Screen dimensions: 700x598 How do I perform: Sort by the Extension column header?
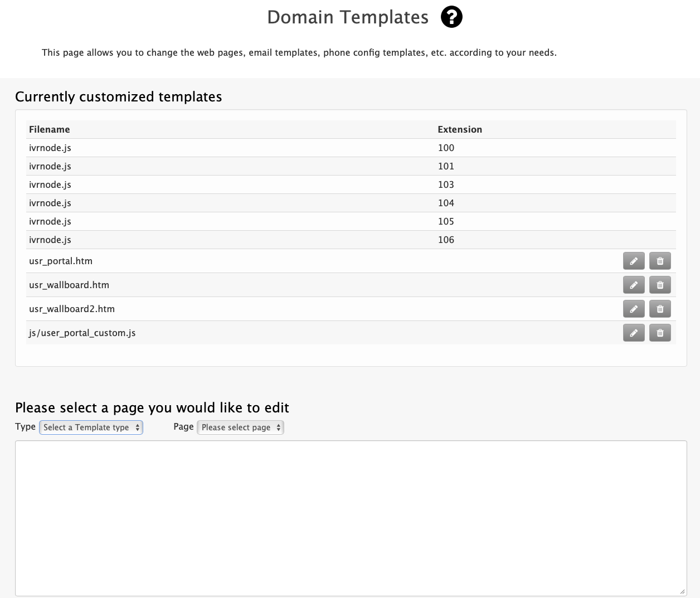pos(460,129)
